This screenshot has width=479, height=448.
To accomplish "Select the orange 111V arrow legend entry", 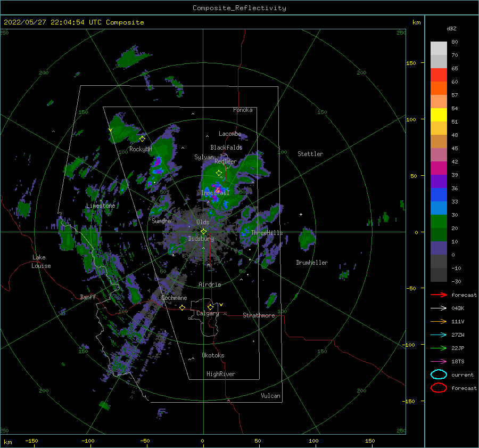I will pos(439,321).
